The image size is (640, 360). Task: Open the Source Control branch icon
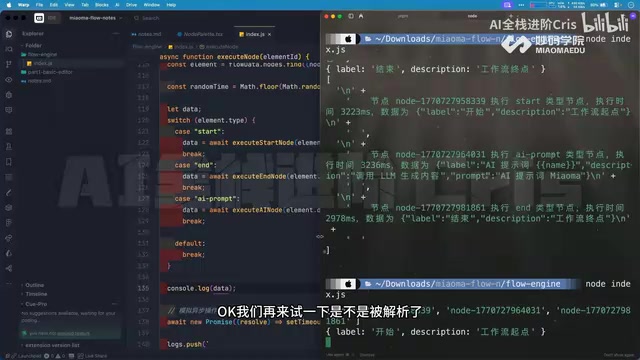pyautogui.click(x=9, y=64)
